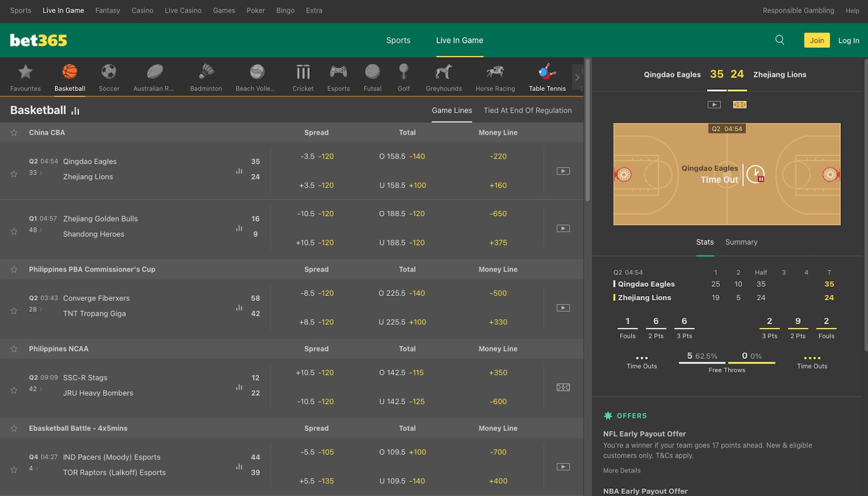This screenshot has width=868, height=496.
Task: Open More Details for NFL Early Payout Offer
Action: coord(621,470)
